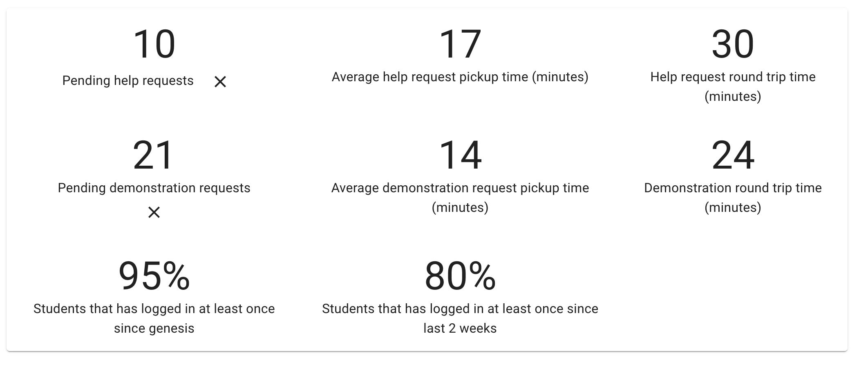Click Demonstration round trip time label
Screen dimensions: 868x369
[733, 188]
